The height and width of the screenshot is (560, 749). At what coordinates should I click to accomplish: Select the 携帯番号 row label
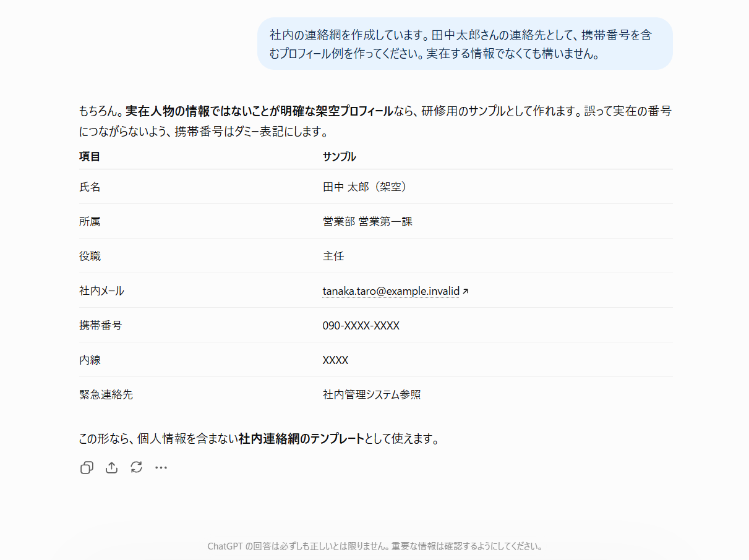100,326
